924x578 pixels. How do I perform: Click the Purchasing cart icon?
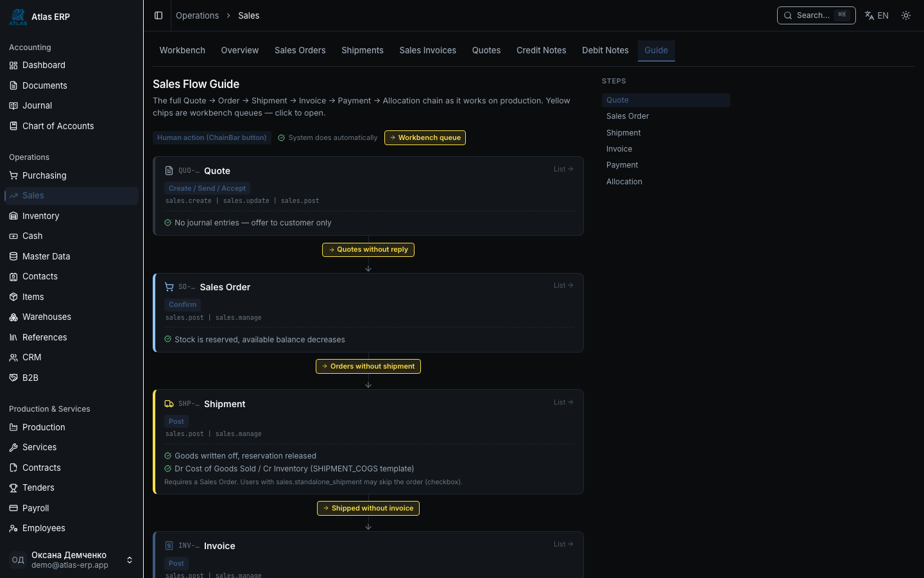13,175
